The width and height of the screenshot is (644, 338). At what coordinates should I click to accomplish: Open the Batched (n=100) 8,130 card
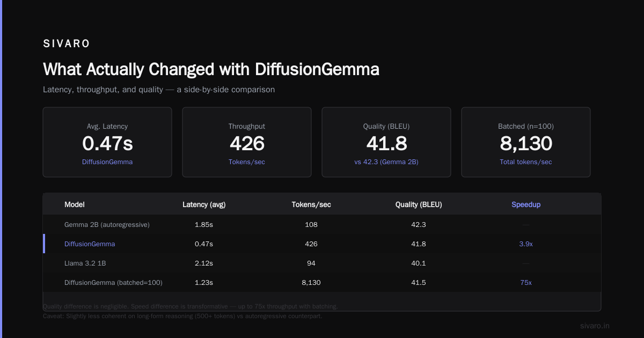point(526,142)
